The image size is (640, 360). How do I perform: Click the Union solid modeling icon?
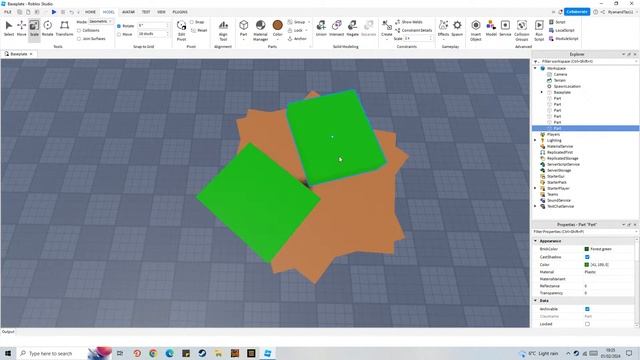click(x=321, y=29)
